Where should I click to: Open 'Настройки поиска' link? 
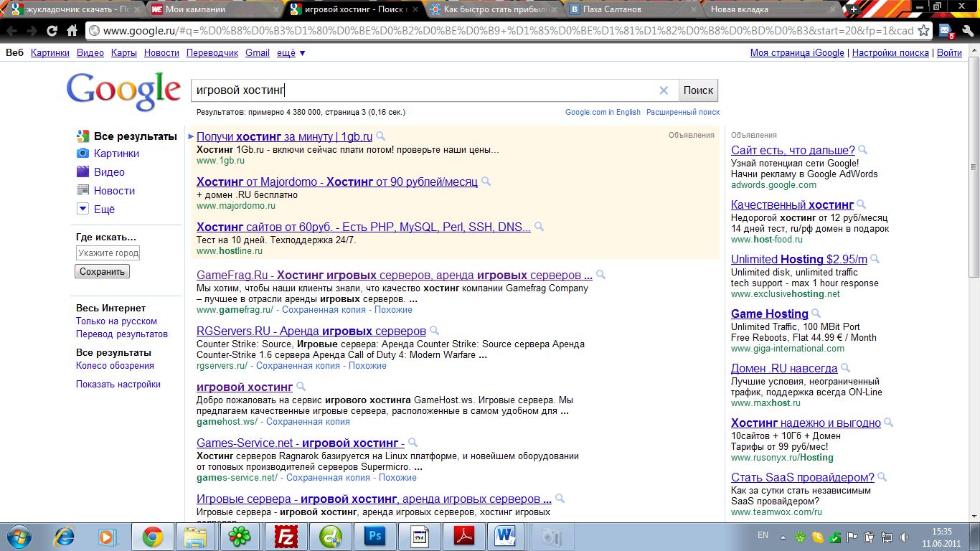(x=890, y=52)
